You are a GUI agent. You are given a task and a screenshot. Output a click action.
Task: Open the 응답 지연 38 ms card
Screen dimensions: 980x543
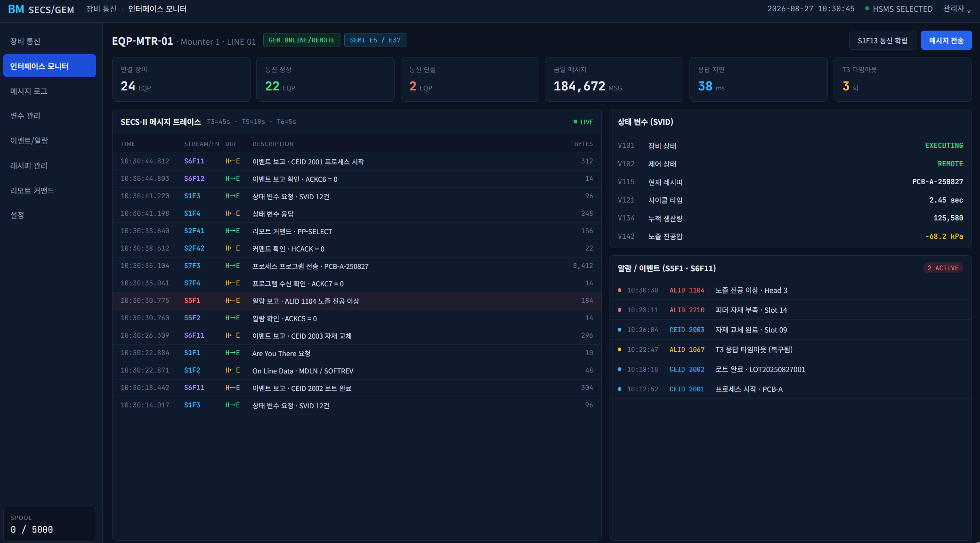pyautogui.click(x=758, y=79)
